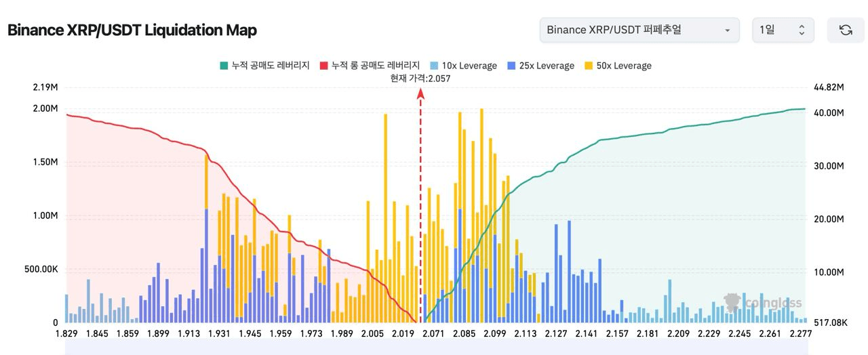Click the 500.00K left axis label
Viewport: 868px width, 355px height.
(x=41, y=269)
